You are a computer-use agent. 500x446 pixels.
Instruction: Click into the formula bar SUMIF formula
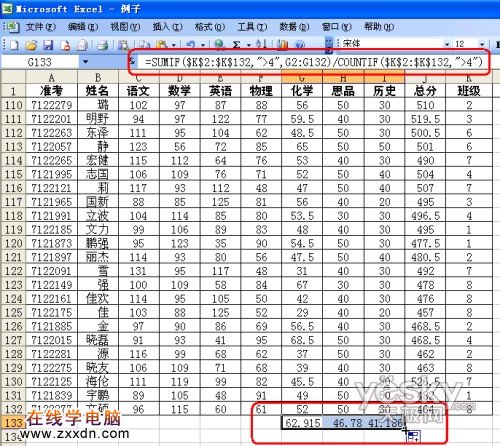(314, 62)
